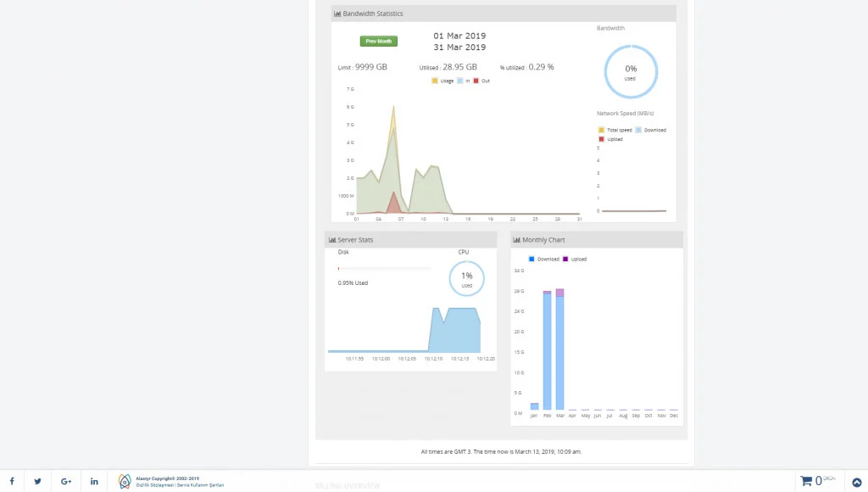Click the Prev Month button

(x=378, y=41)
